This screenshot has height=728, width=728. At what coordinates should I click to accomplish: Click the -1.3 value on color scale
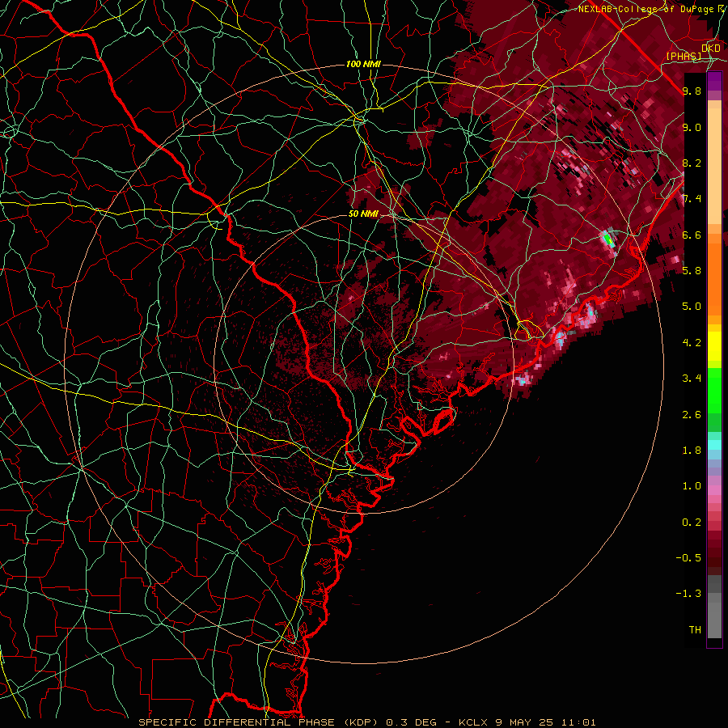point(688,594)
